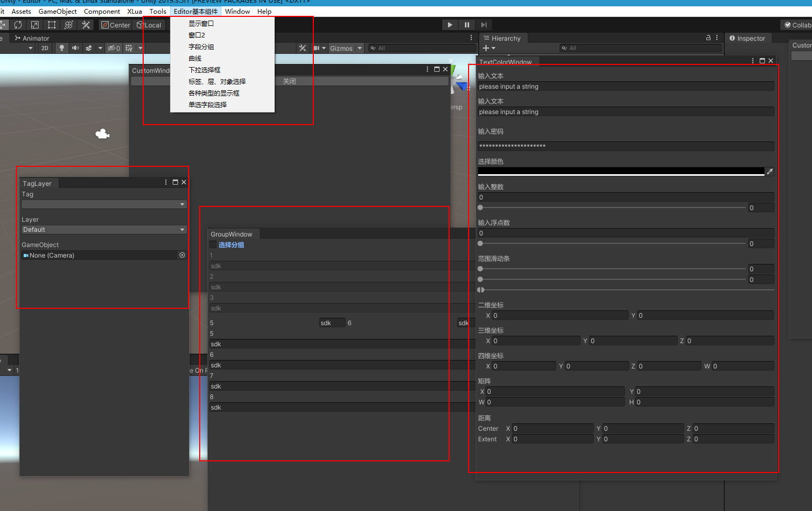Screen dimensions: 812x511
Task: Open scene component tools icon
Action: click(302, 48)
